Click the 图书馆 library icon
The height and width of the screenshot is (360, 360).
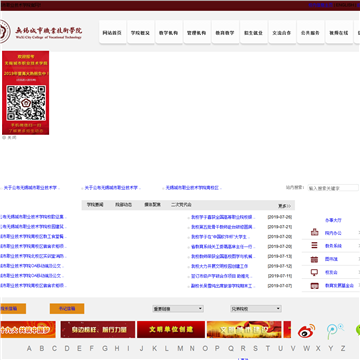click(x=314, y=259)
